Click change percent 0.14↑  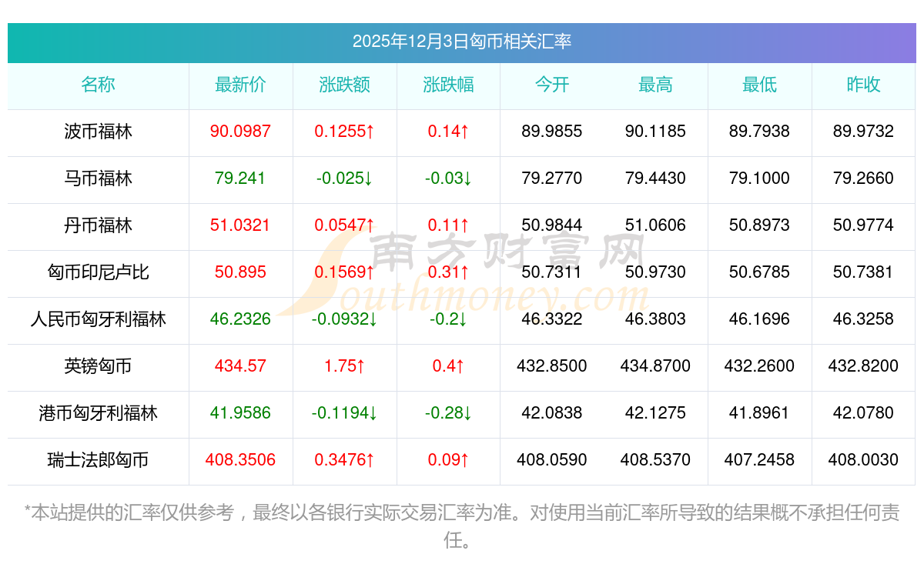pyautogui.click(x=449, y=132)
